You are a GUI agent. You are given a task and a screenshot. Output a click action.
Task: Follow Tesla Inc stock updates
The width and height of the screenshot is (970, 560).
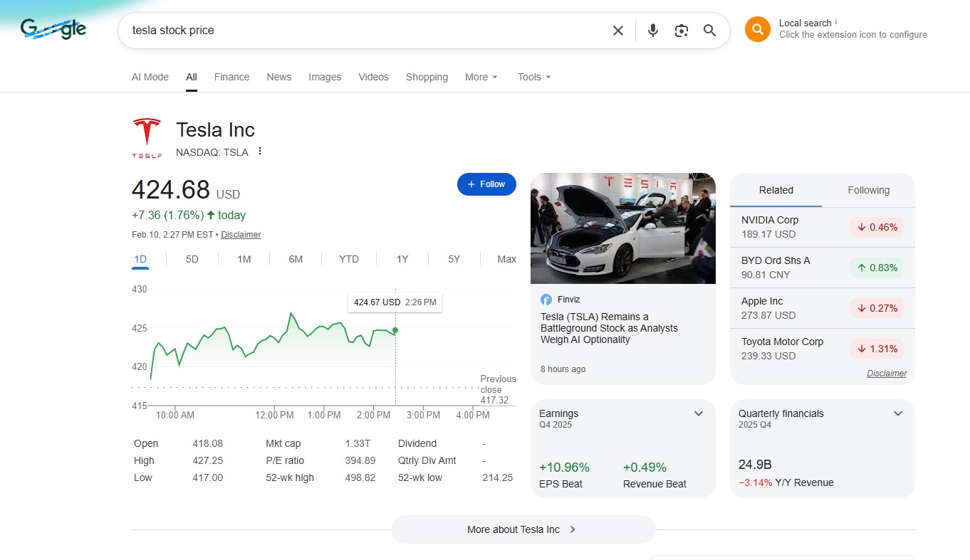pos(486,184)
